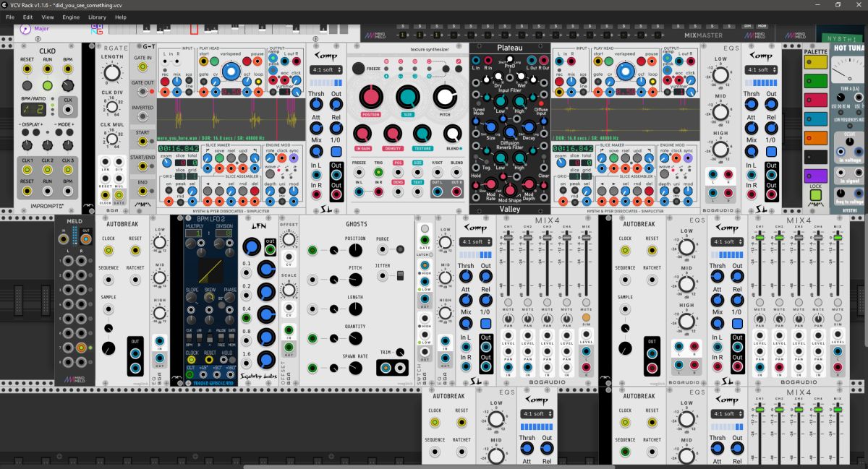Open the File menu
The image size is (868, 469).
click(10, 17)
